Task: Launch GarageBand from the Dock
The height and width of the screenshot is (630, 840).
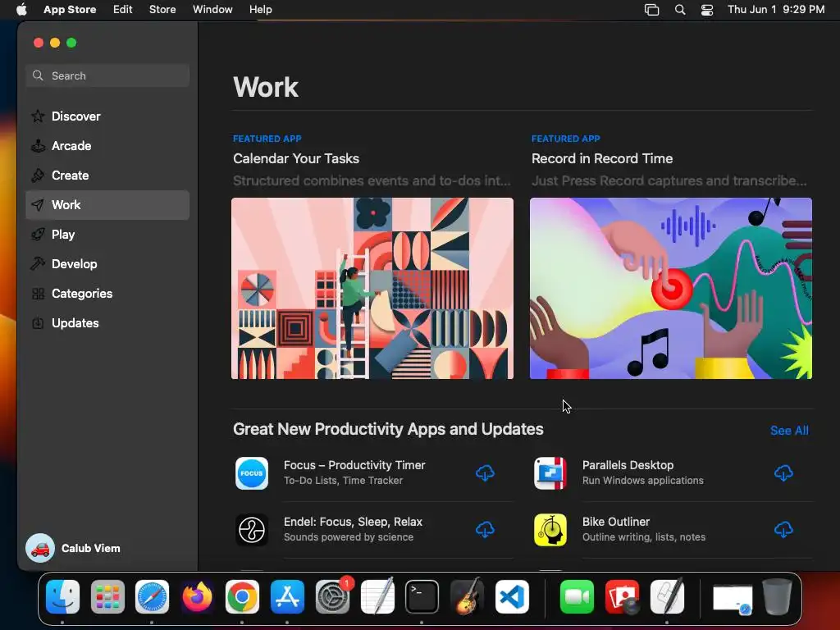Action: click(467, 596)
